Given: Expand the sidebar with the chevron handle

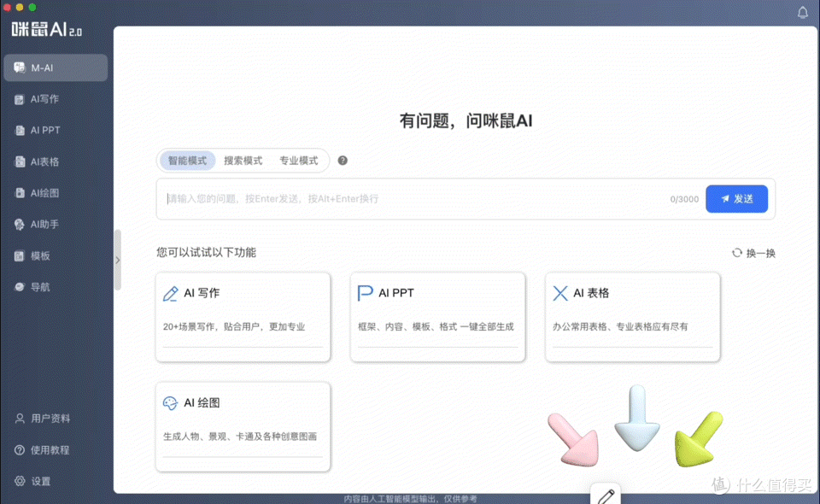Looking at the screenshot, I should click(x=118, y=260).
